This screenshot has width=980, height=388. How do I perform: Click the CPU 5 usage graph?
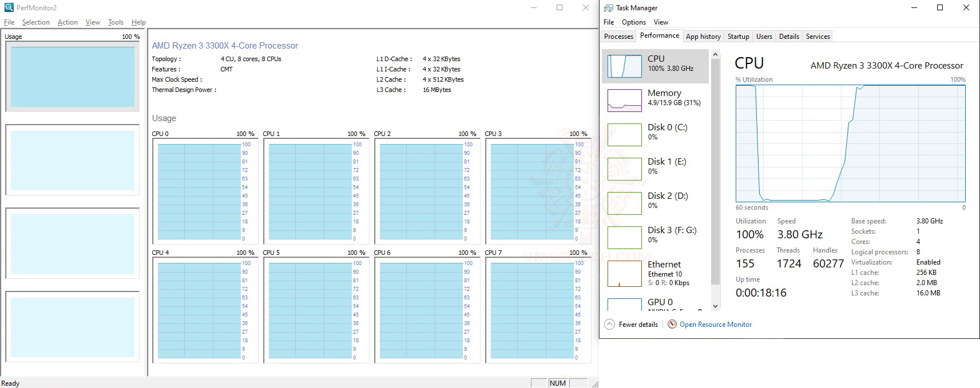tap(316, 310)
